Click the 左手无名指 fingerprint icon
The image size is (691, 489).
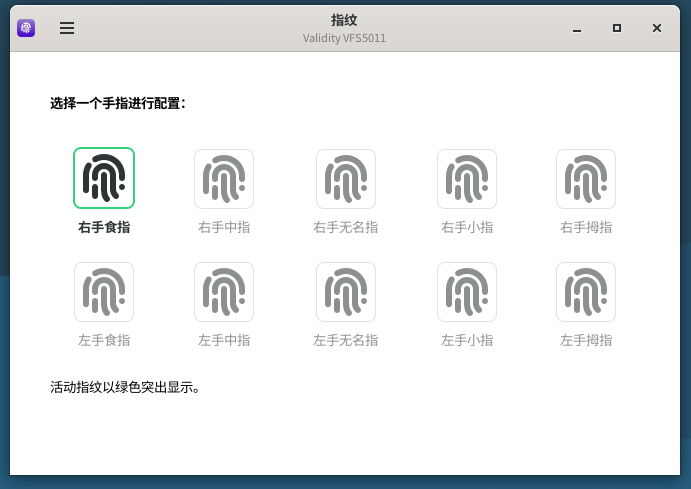pos(345,292)
